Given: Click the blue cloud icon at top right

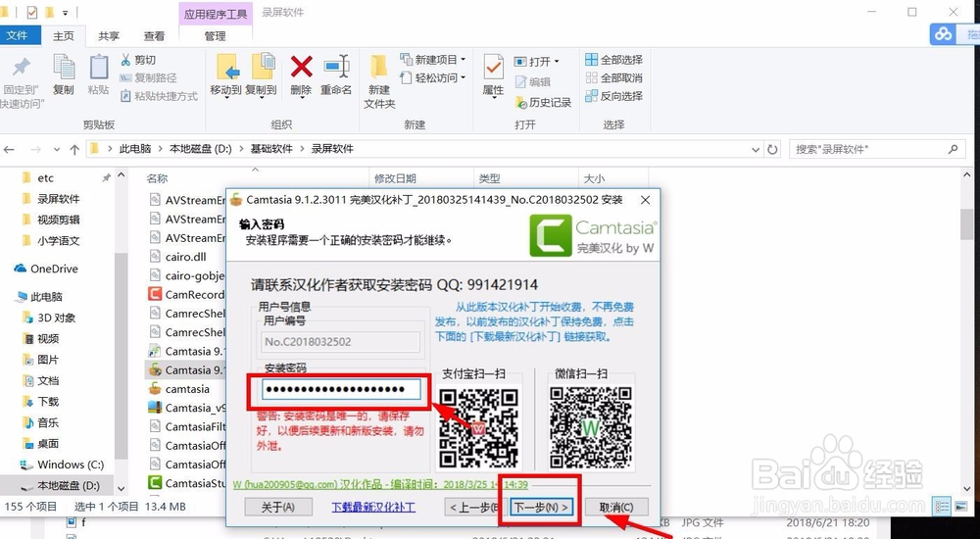Looking at the screenshot, I should pyautogui.click(x=943, y=33).
